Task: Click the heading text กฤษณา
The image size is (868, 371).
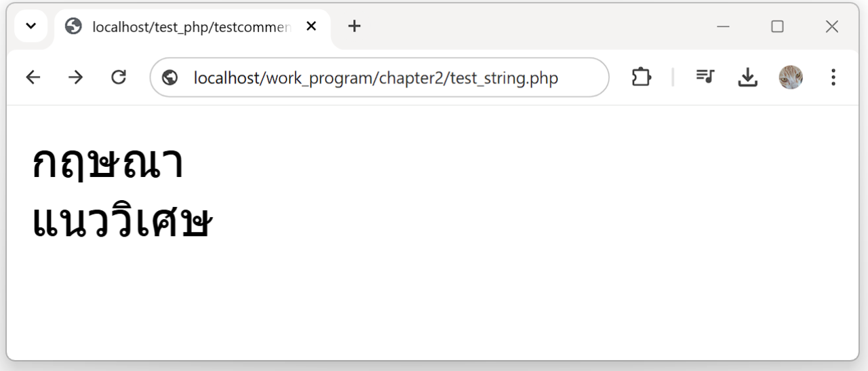Action: (108, 164)
